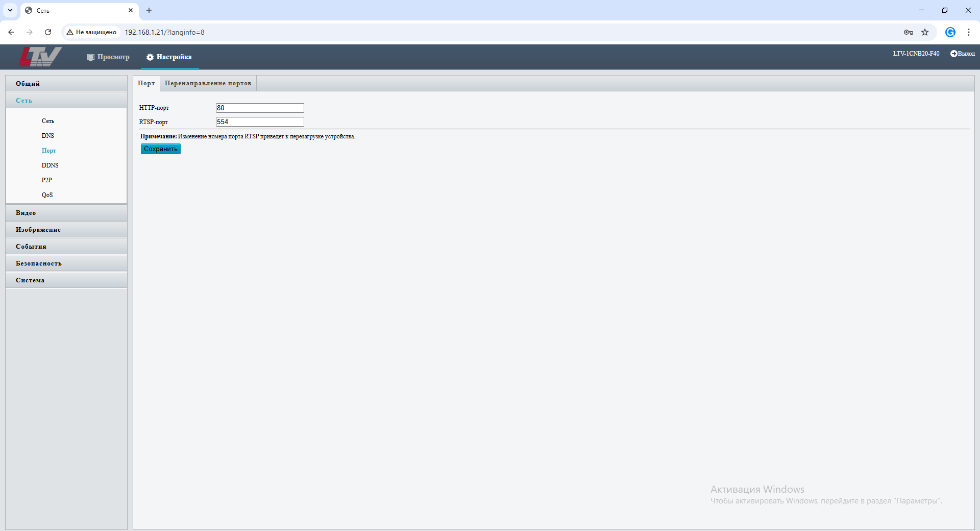
Task: Click the HTTP-порт input field
Action: point(260,108)
